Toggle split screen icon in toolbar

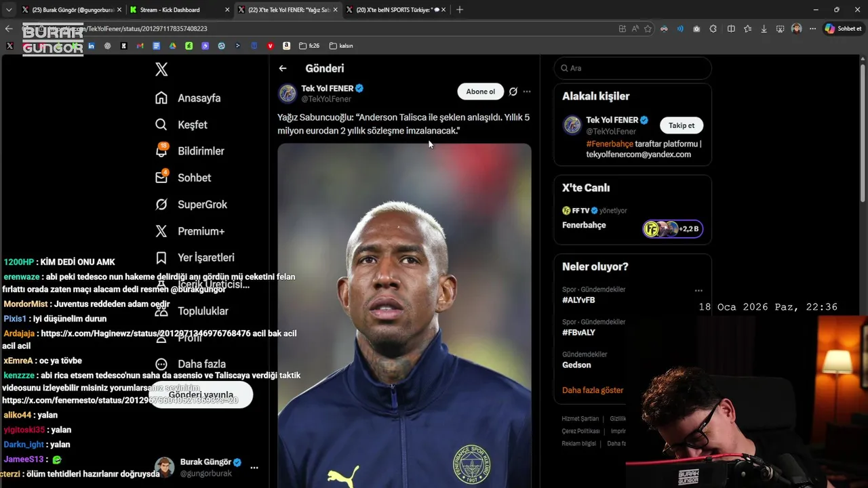(x=731, y=28)
